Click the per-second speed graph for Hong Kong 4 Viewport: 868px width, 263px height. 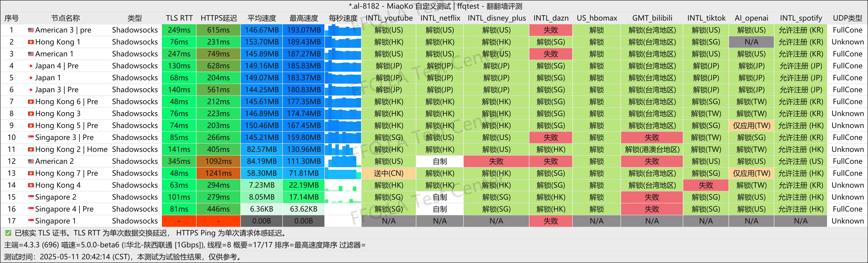[x=343, y=185]
